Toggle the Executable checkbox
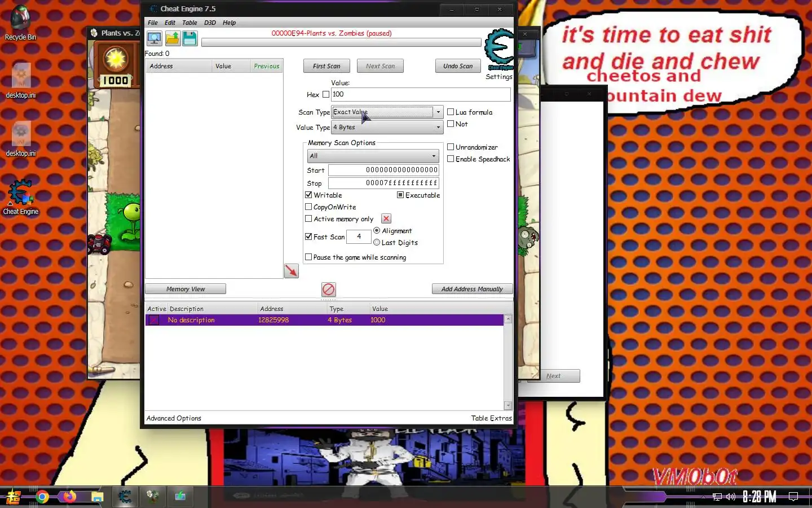 (x=400, y=195)
